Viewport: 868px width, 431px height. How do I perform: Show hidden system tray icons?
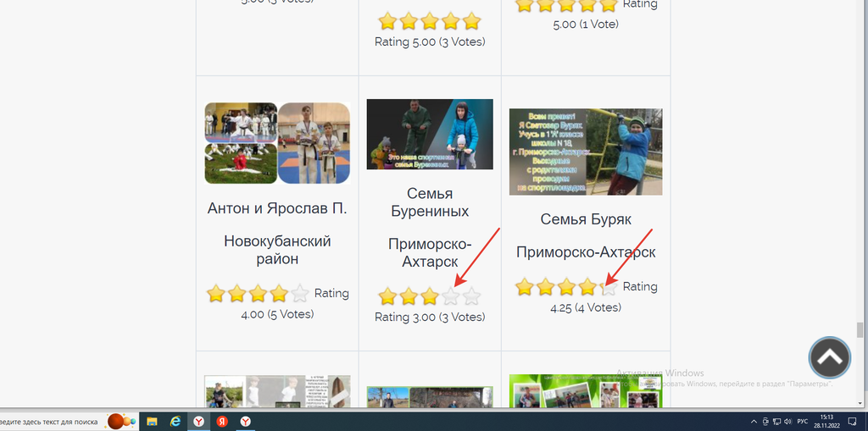tap(754, 422)
